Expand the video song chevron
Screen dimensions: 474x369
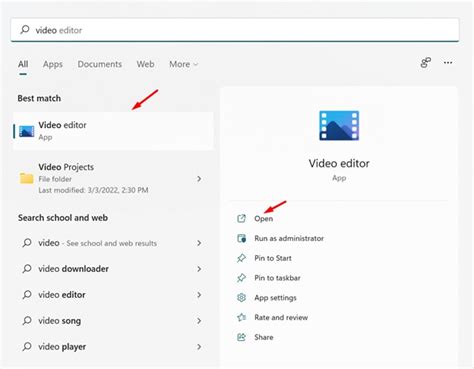(x=199, y=321)
